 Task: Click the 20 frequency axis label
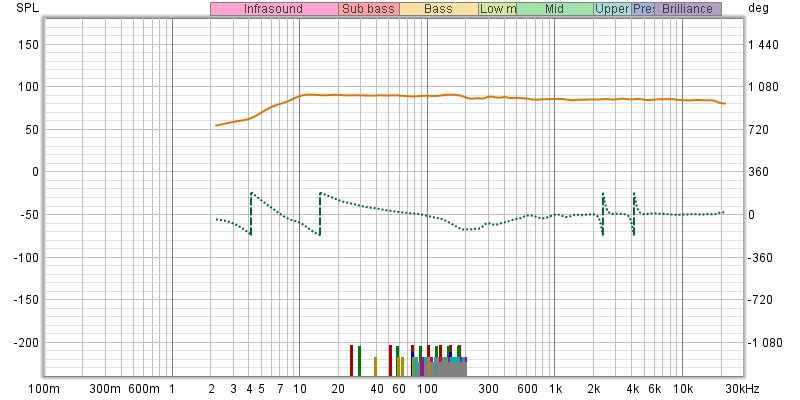pos(338,389)
